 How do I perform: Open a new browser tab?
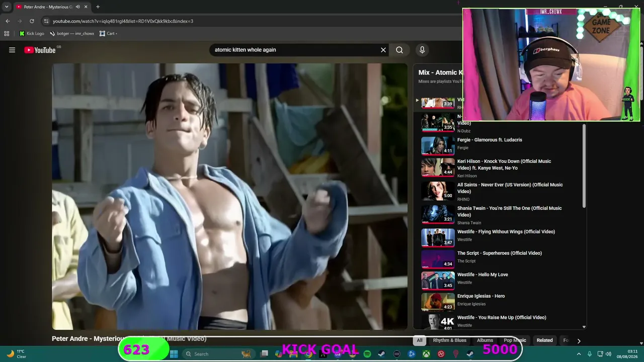pos(98,7)
